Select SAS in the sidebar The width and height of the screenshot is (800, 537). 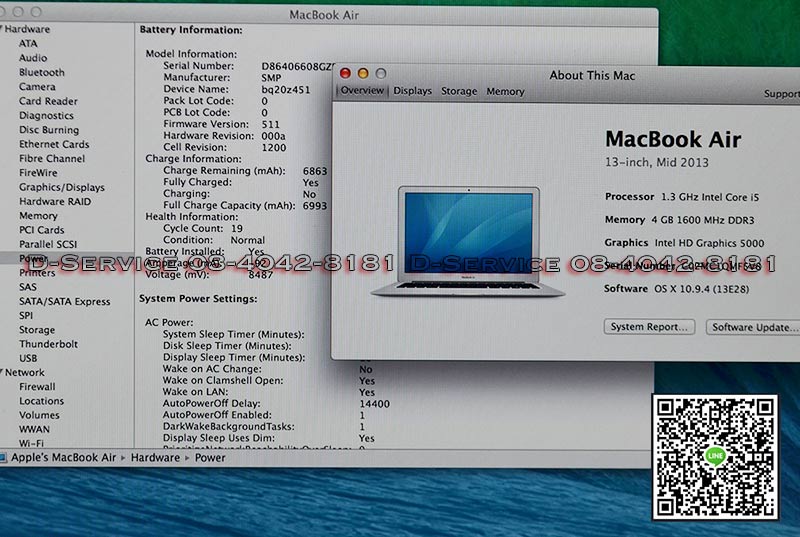(x=28, y=287)
